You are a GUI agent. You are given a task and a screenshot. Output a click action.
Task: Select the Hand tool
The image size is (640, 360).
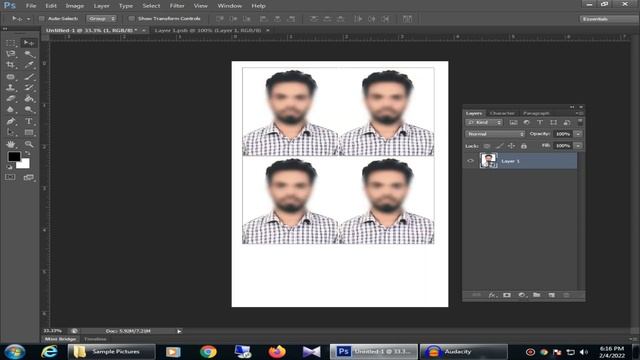pos(11,144)
